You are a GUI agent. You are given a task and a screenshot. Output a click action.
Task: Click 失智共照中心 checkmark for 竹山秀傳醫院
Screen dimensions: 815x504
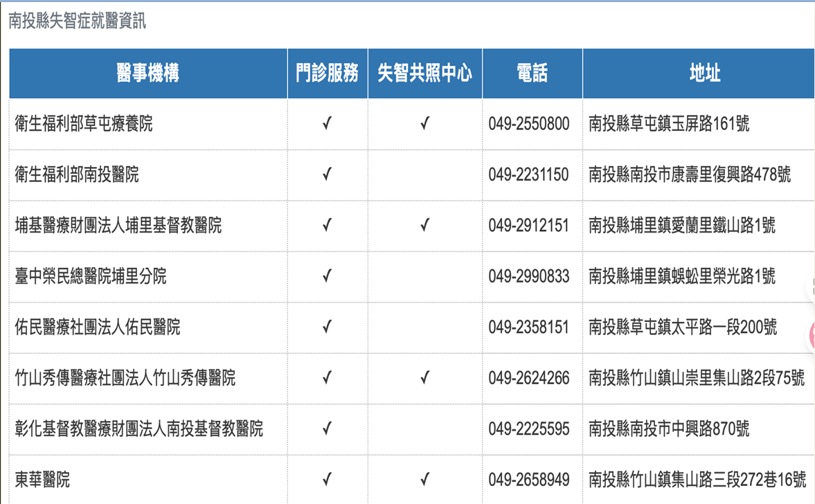[425, 377]
